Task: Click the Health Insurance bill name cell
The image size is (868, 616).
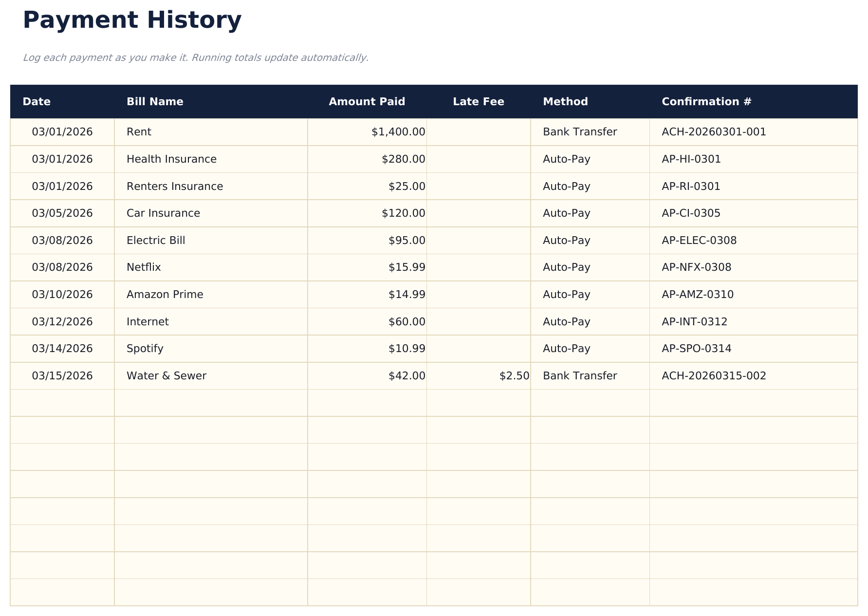Action: [171, 159]
